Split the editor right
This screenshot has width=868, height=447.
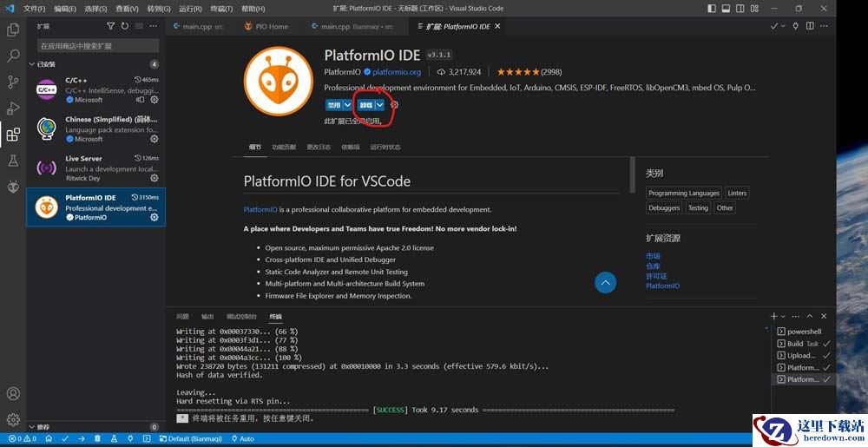click(x=810, y=26)
